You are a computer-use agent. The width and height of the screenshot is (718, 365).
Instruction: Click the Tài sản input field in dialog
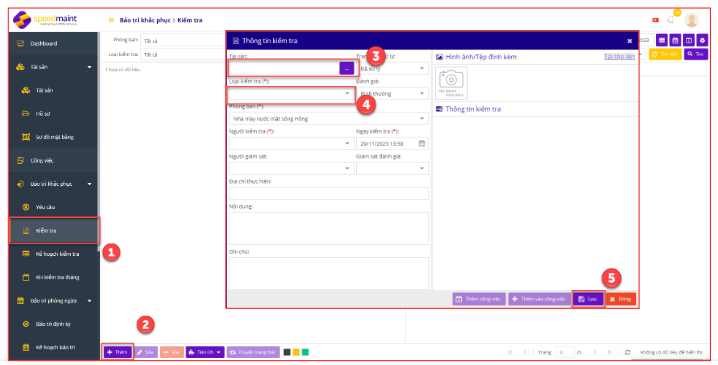(284, 68)
